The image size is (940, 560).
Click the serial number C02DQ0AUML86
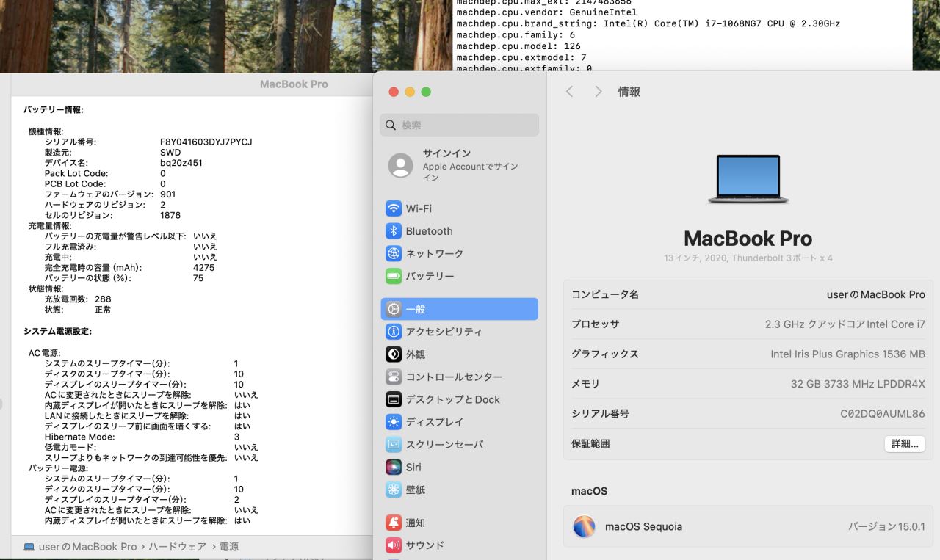(883, 414)
